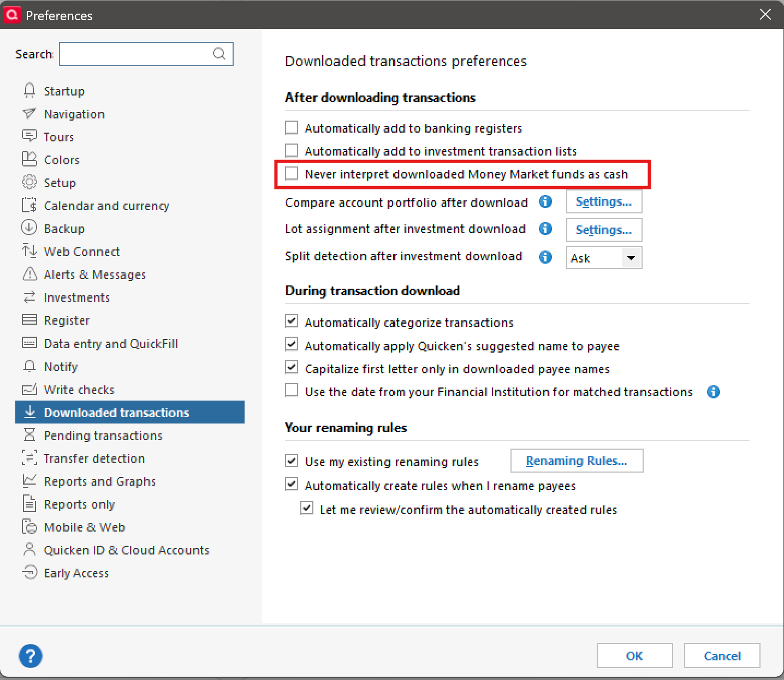Click the Reports and Graphs chart icon
The width and height of the screenshot is (784, 680).
click(29, 481)
